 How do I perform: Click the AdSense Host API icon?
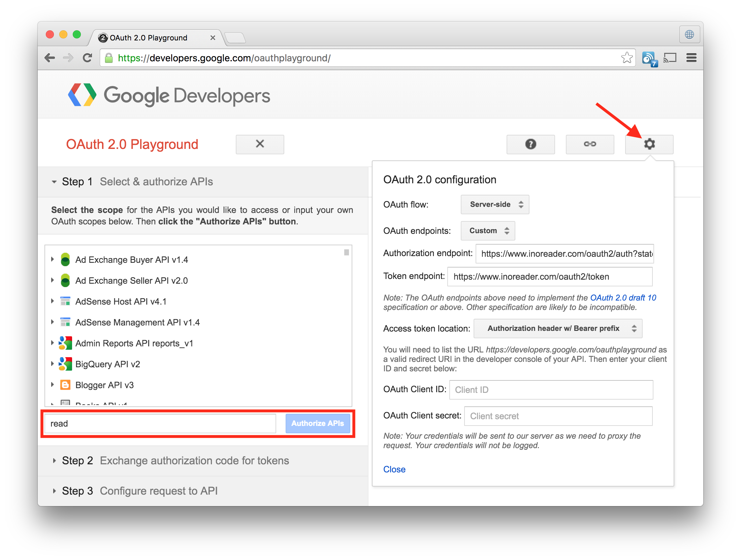[65, 301]
